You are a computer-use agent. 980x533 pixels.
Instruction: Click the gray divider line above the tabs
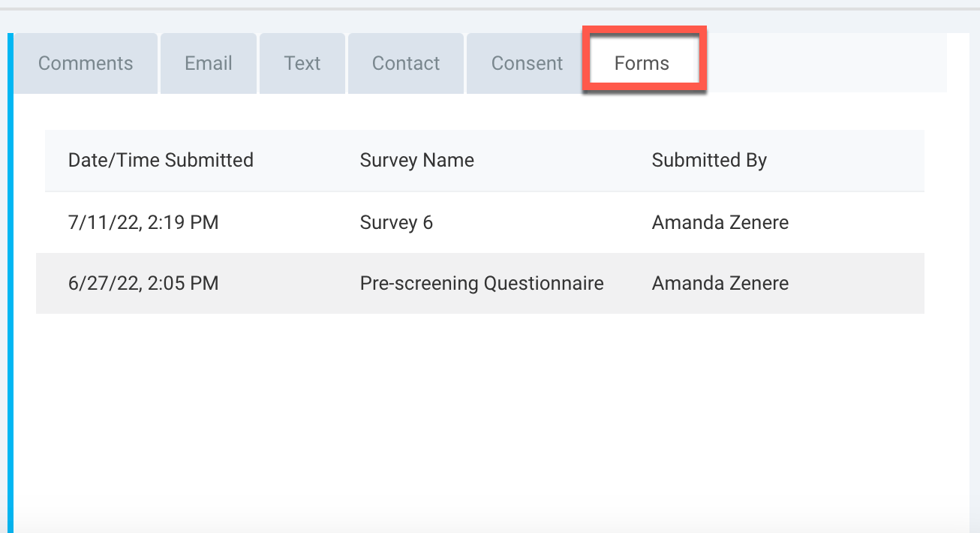click(x=488, y=9)
